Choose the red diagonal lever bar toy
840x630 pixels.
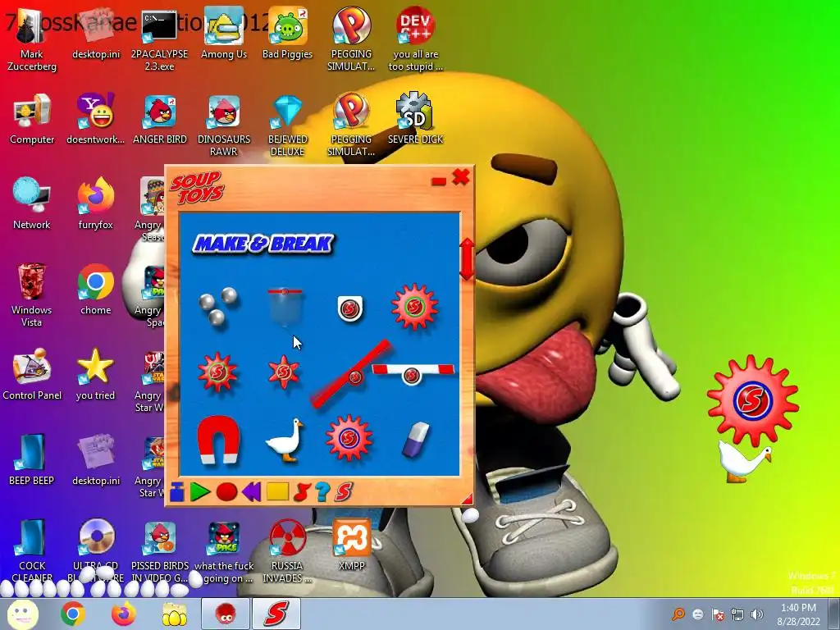tap(351, 373)
